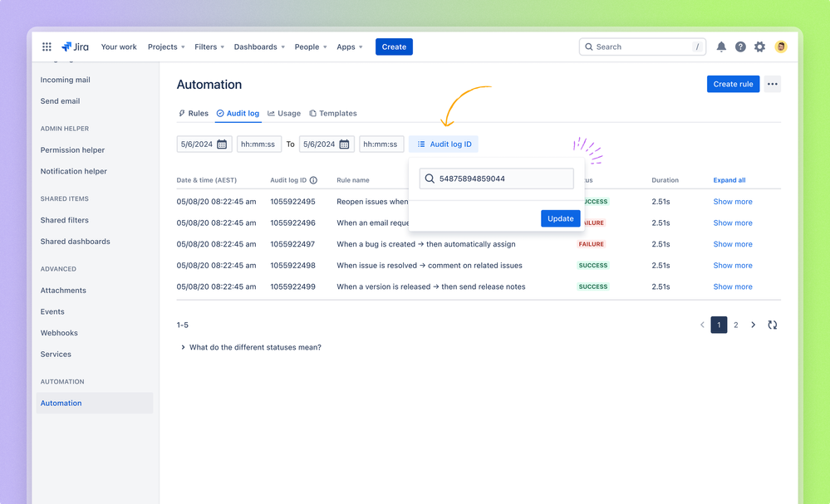830x504 pixels.
Task: Click the start time hh:mm:ss field
Action: (259, 144)
